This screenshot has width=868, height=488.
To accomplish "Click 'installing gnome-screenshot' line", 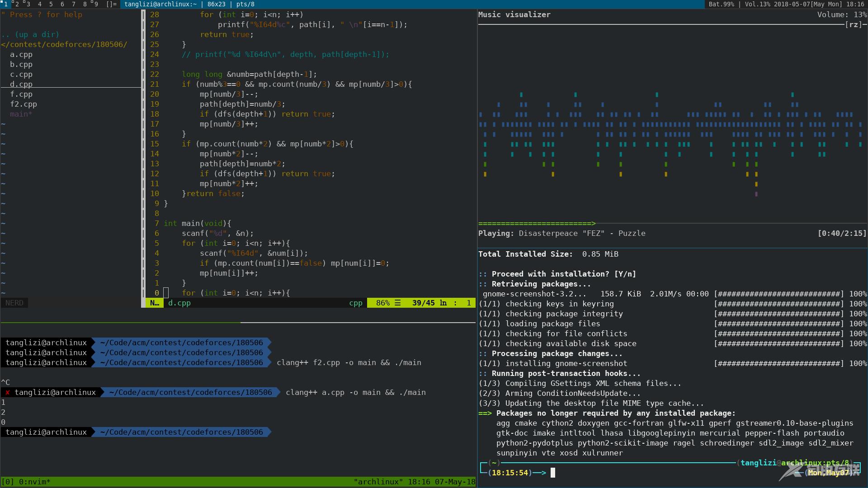I will tap(566, 363).
